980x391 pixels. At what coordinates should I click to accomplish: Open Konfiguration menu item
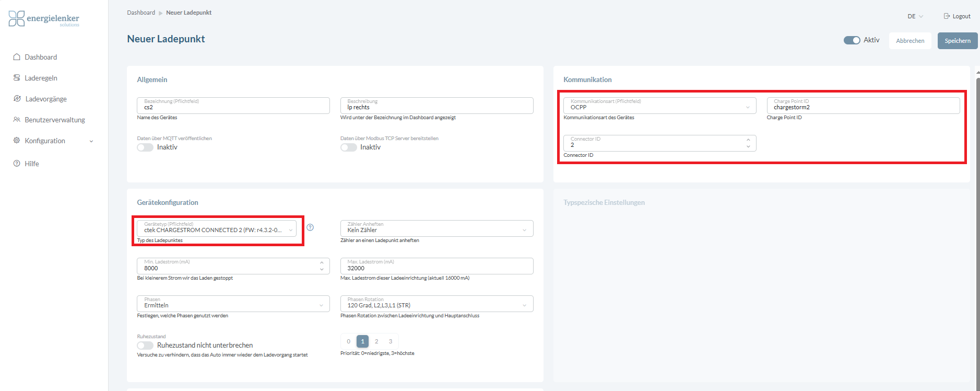pos(45,141)
